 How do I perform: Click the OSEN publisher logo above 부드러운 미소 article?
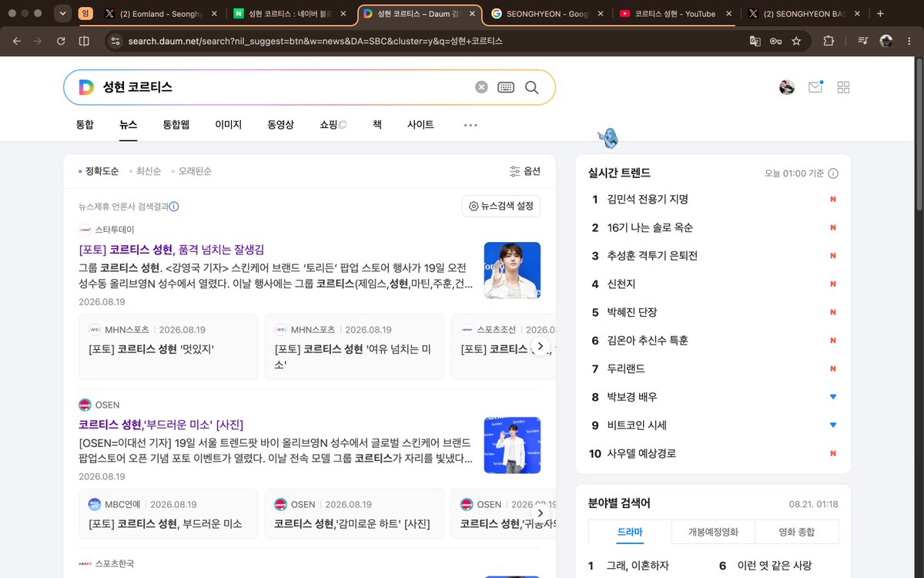click(x=85, y=405)
